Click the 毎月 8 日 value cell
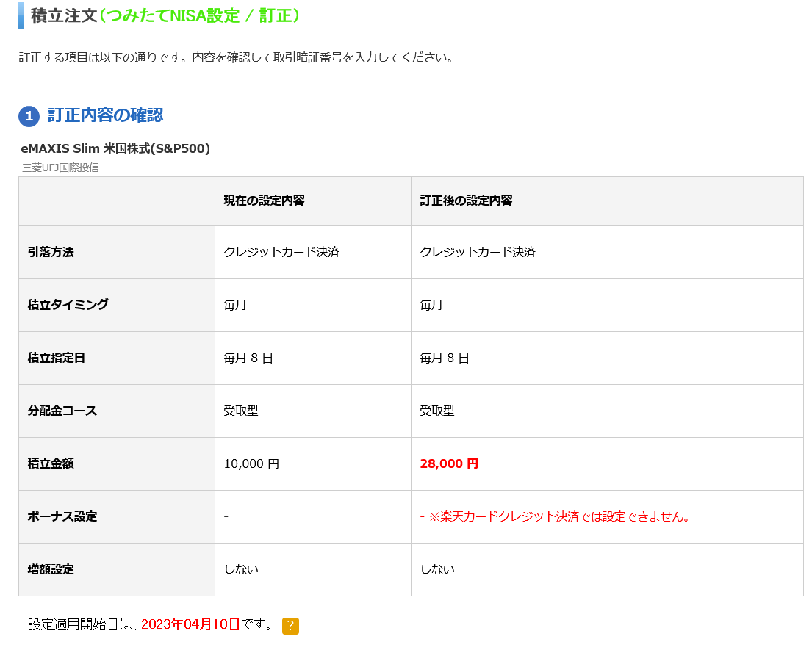Screen dimensions: 812x664 pos(250,358)
